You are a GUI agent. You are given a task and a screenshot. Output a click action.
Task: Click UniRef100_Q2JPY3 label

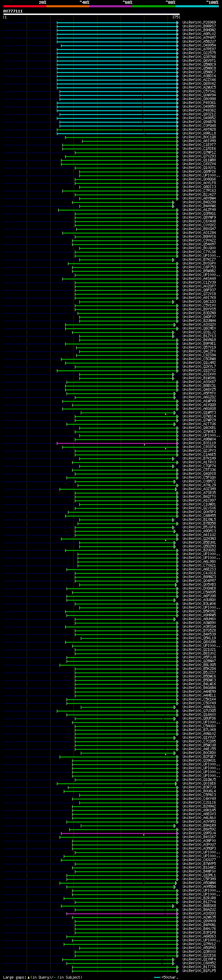[x=199, y=451]
